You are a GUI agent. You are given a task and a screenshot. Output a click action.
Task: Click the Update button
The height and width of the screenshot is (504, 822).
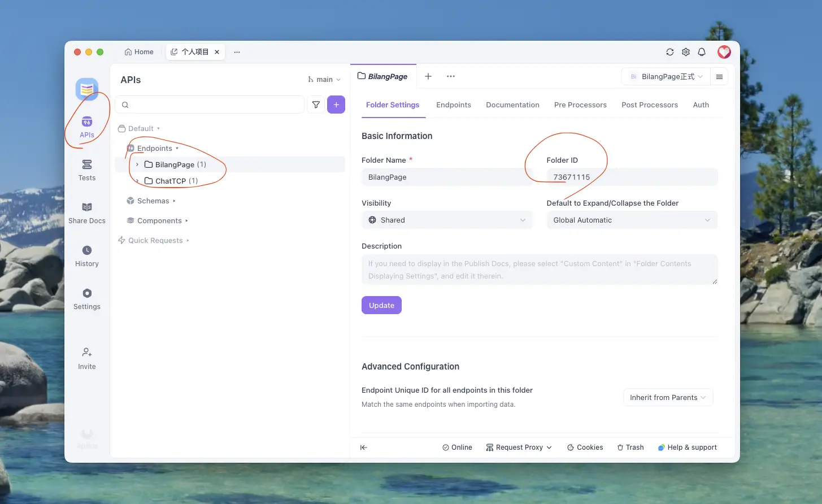click(381, 305)
